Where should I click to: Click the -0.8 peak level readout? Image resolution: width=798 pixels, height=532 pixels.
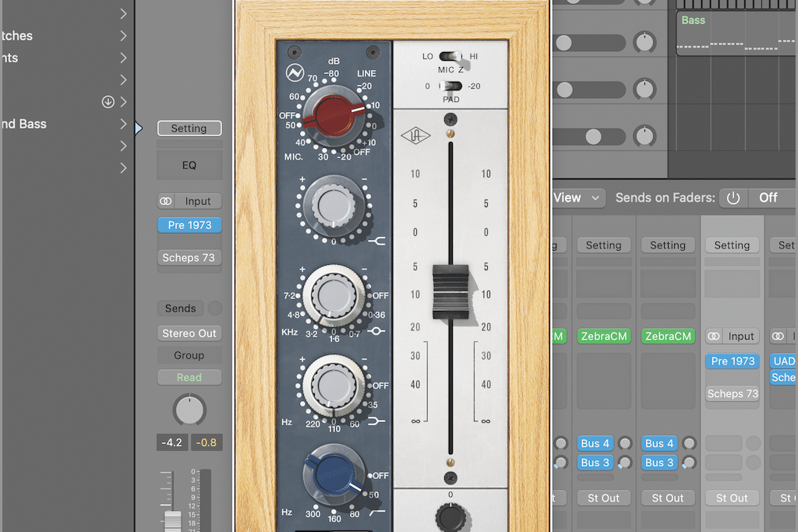tap(206, 442)
